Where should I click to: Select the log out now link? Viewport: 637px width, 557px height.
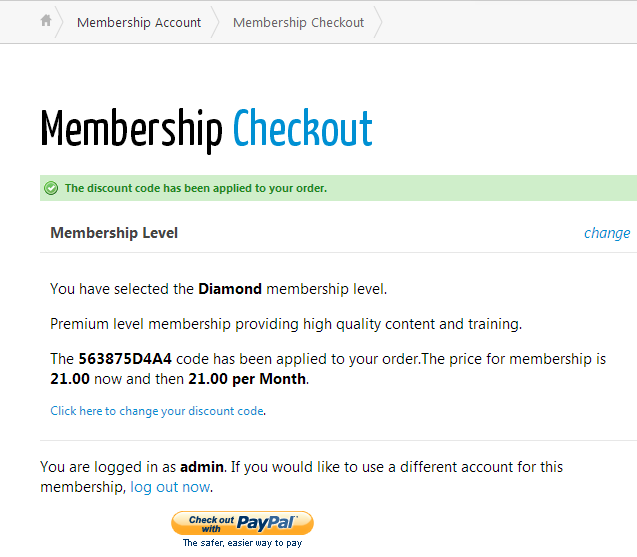(170, 487)
